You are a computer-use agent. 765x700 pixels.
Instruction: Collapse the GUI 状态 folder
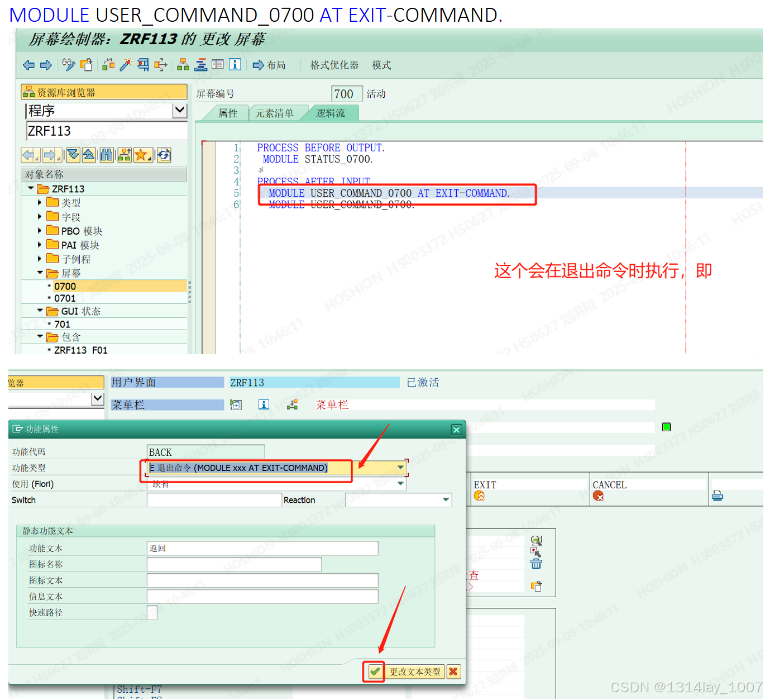click(39, 311)
